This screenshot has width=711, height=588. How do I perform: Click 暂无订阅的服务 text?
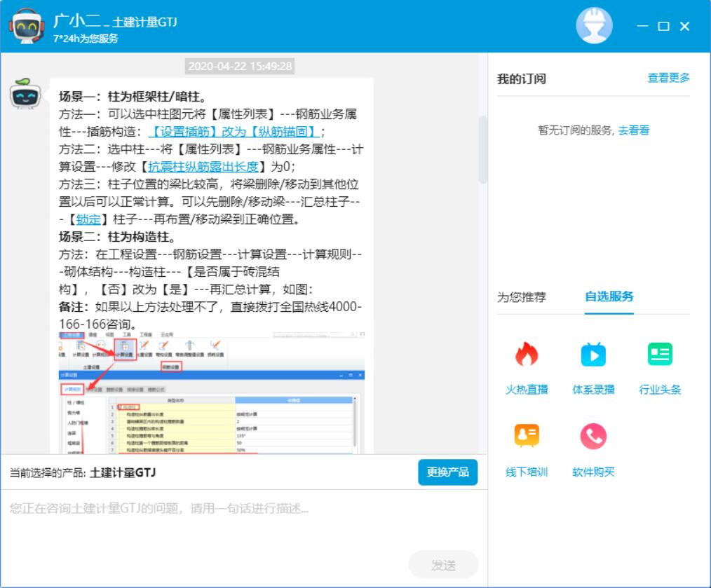576,130
